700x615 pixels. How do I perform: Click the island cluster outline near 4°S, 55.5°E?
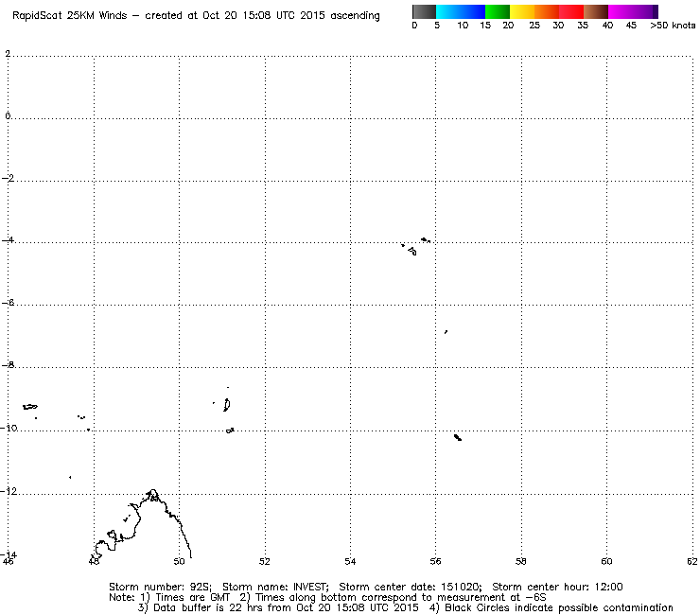tap(415, 246)
